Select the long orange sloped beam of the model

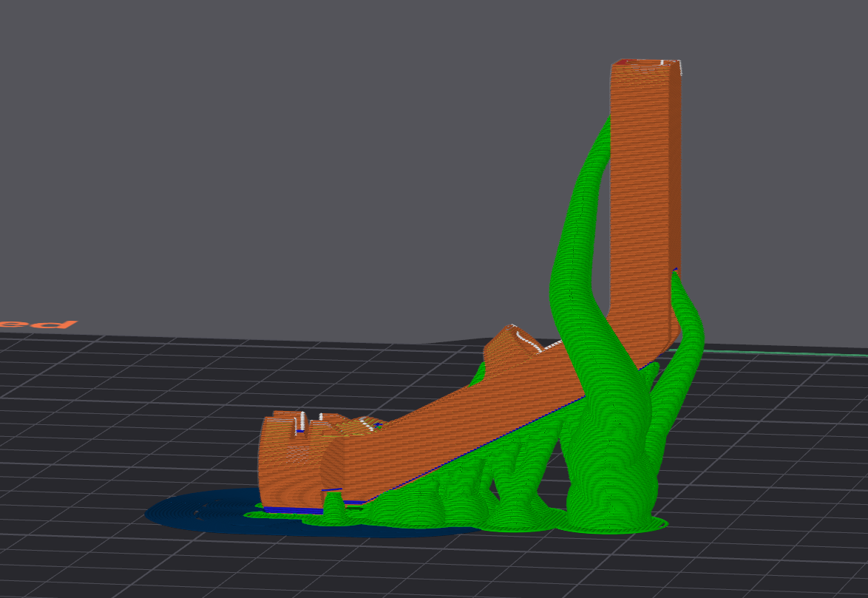(x=458, y=414)
